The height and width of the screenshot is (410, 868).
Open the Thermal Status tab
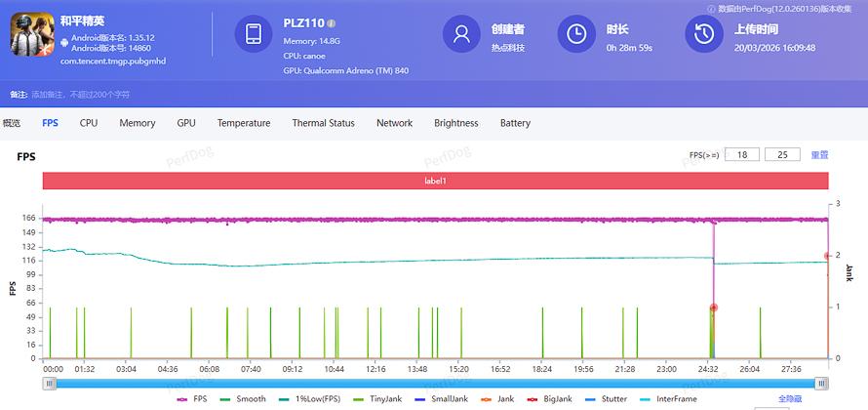pyautogui.click(x=323, y=123)
